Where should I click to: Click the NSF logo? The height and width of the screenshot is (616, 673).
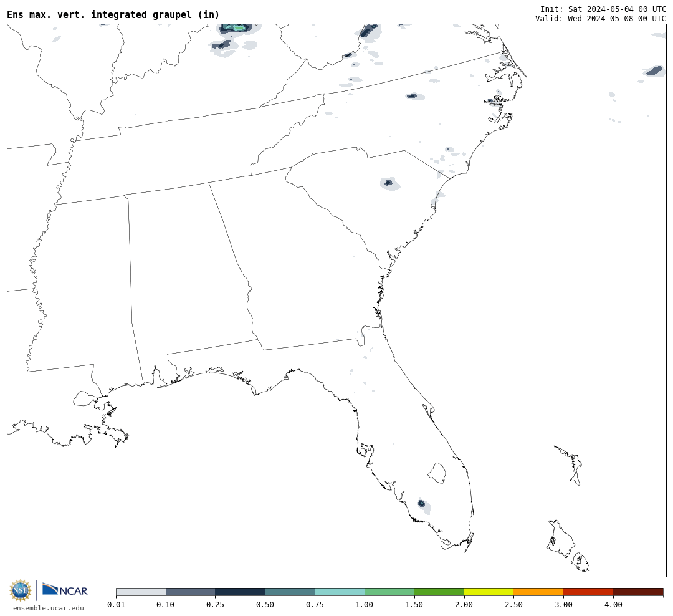click(x=21, y=590)
